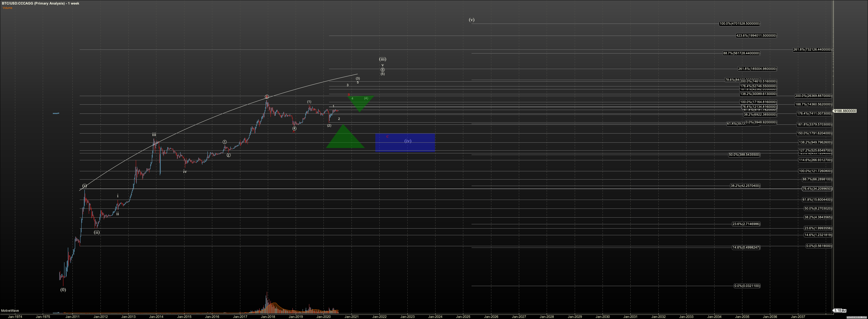Select the 261.8%(732126.4400000) level label
Viewport: 868px width, 319px height.
tap(812, 50)
